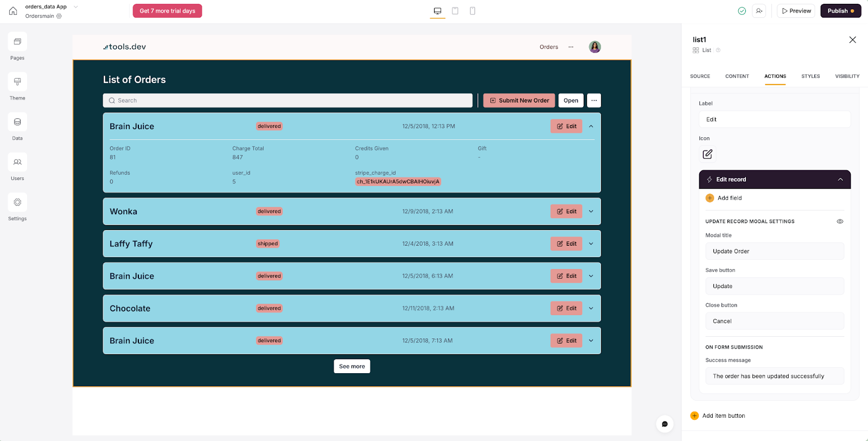Click Get 7 more trial days
Screen dimensions: 868x441
click(x=168, y=11)
